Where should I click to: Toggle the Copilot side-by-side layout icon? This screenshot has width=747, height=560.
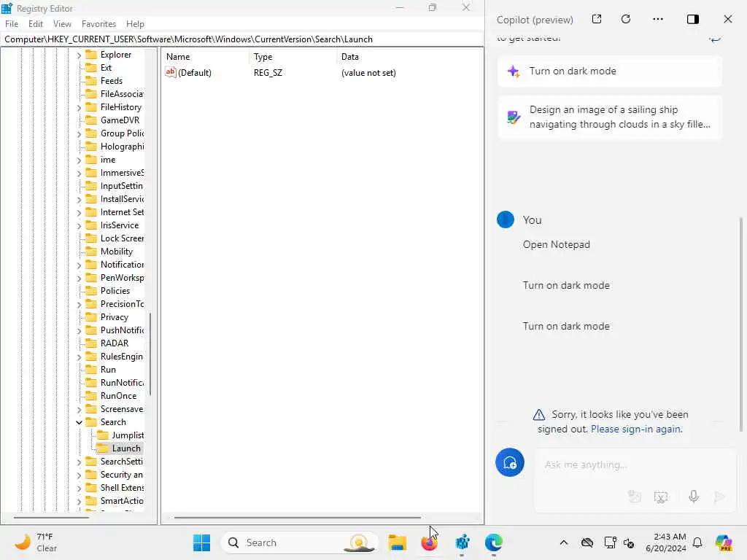pos(693,19)
